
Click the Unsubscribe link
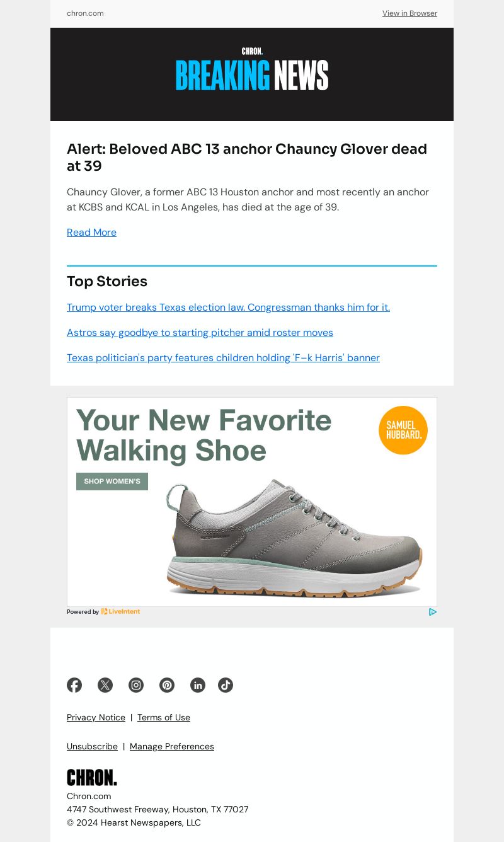pyautogui.click(x=92, y=746)
